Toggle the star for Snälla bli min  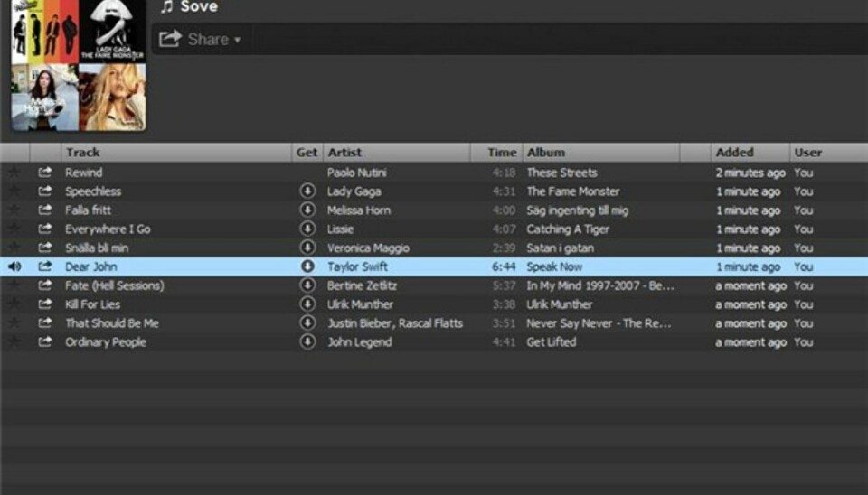click(x=14, y=247)
